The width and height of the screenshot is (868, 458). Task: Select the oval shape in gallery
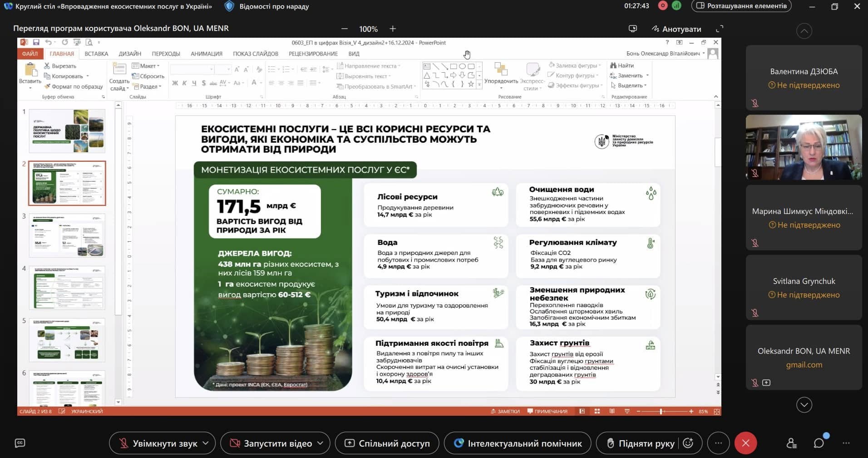pos(462,66)
